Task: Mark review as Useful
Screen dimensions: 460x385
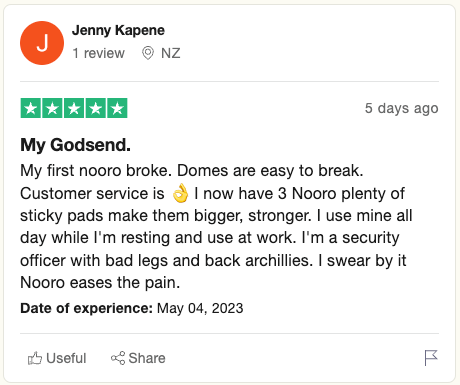Action: (57, 358)
